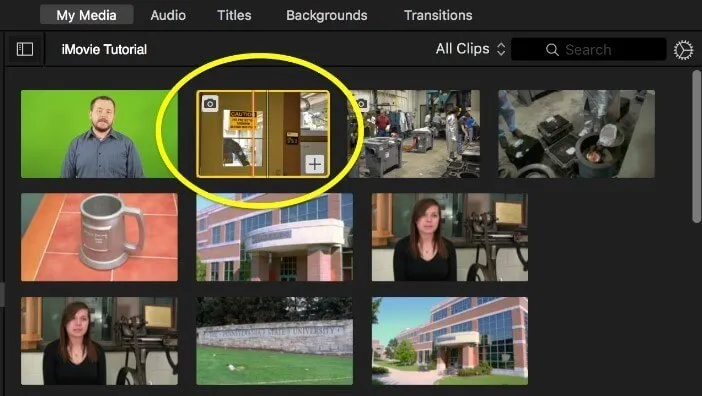This screenshot has width=702, height=396.
Task: Open the All Clips filter dropdown
Action: 471,49
